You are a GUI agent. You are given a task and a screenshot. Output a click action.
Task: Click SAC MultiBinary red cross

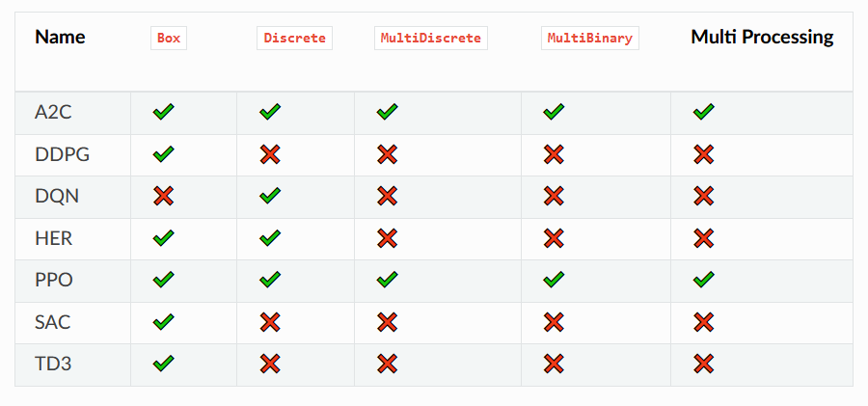553,322
